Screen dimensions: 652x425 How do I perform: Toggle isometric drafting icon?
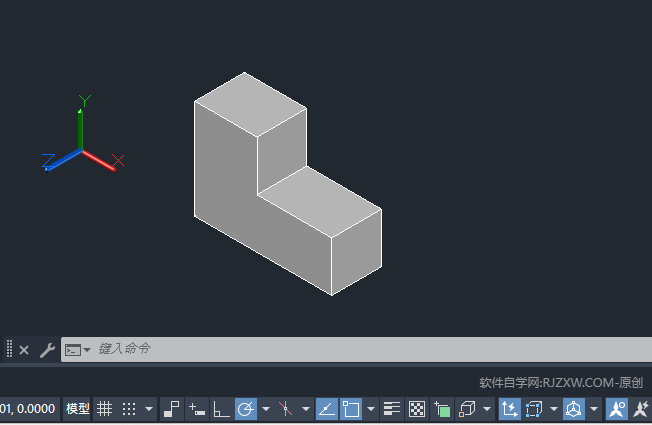click(286, 409)
